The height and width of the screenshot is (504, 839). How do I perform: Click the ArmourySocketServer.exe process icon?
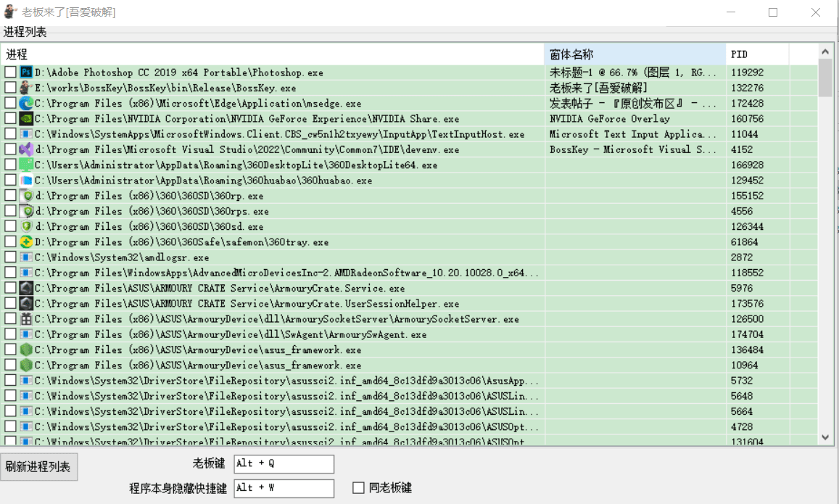pyautogui.click(x=26, y=319)
